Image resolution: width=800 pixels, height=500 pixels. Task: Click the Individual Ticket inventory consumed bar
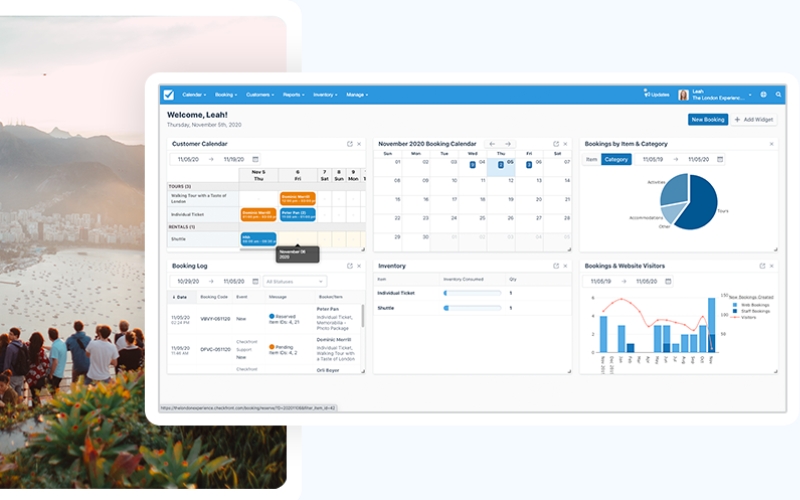[x=472, y=293]
